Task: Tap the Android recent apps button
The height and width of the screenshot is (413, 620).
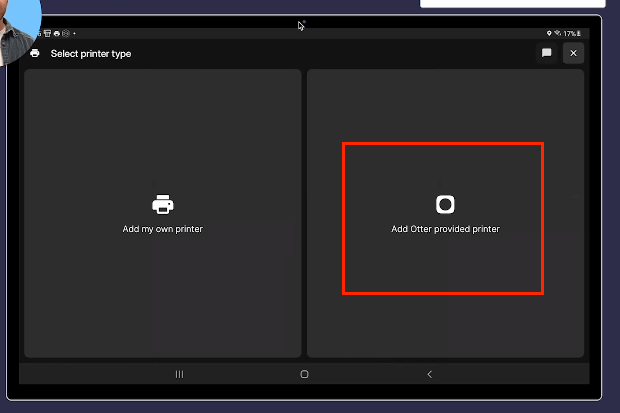Action: click(179, 374)
